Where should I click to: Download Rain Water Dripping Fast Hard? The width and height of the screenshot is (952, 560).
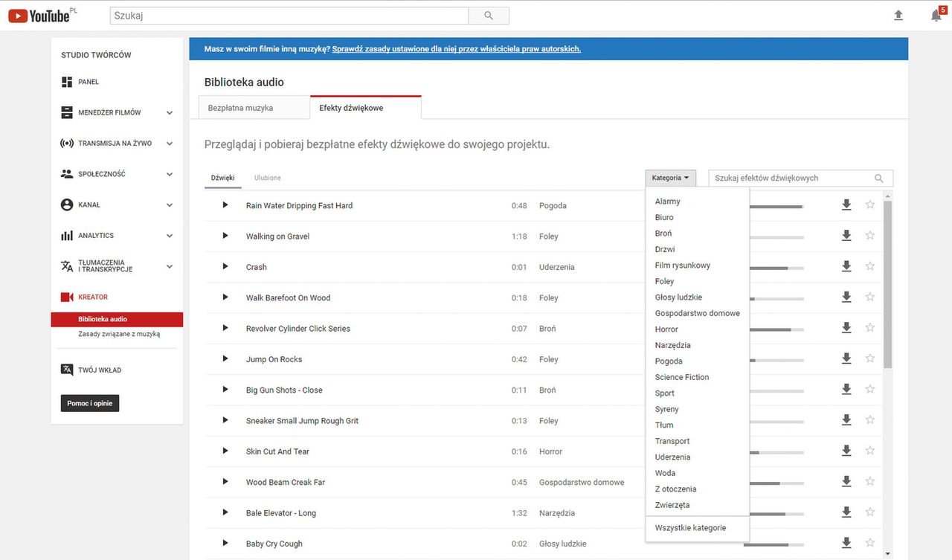click(846, 205)
